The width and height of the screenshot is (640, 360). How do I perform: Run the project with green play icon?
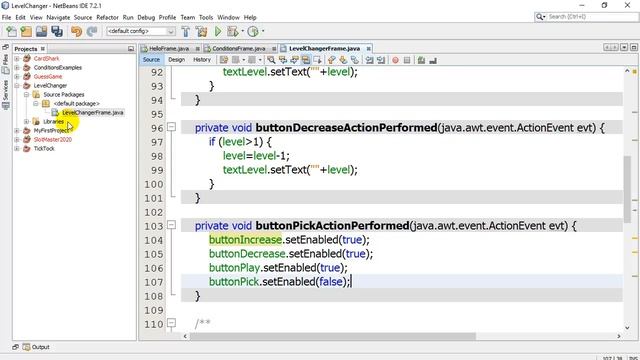(x=218, y=31)
